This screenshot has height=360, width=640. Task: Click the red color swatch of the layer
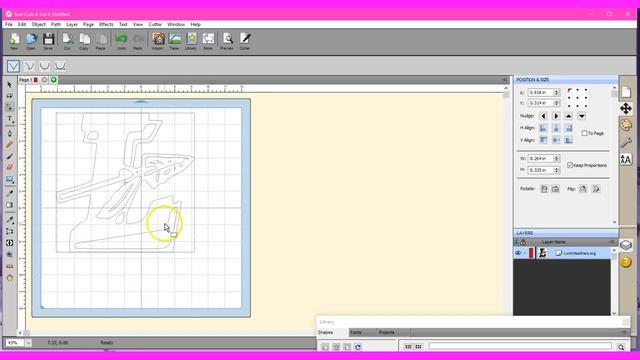[x=531, y=253]
